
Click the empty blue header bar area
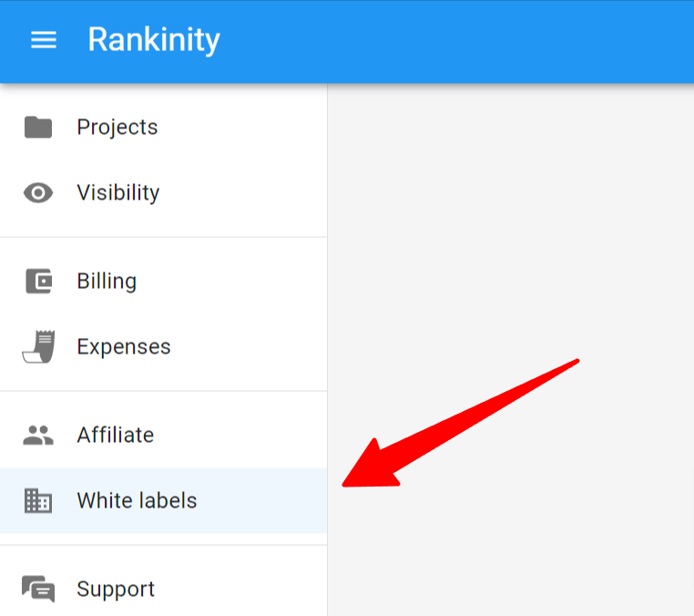coord(456,41)
